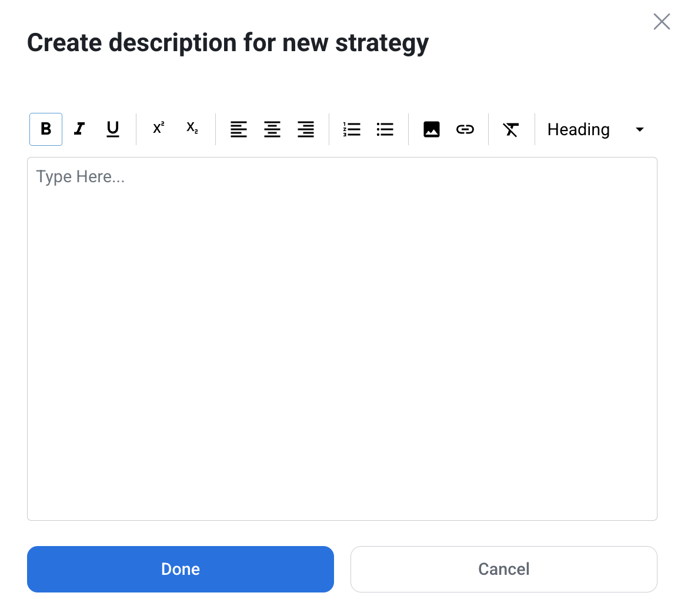Toggle underline text formatting
This screenshot has height=616, width=681.
(113, 129)
